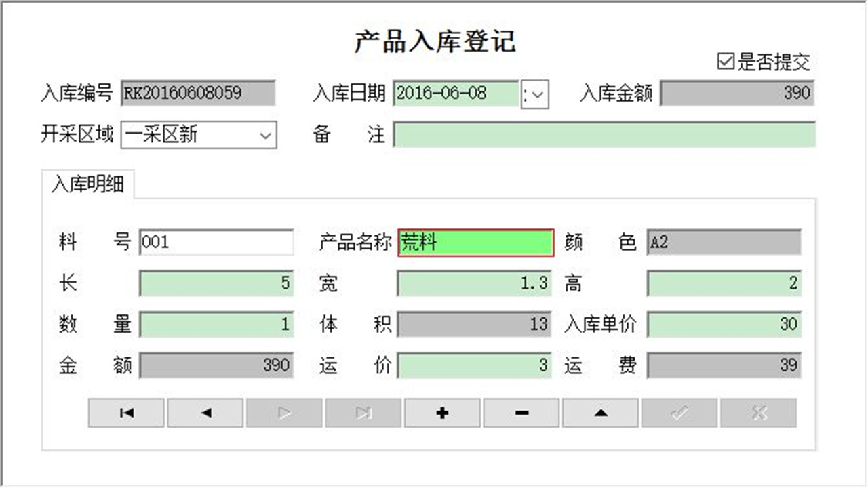Click the 产品名称 field showing 荒料
This screenshot has width=868, height=488.
coord(475,243)
